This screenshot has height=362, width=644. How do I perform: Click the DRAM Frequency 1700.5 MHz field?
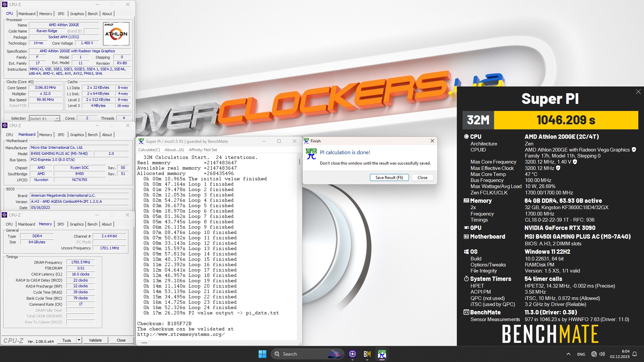(x=80, y=262)
